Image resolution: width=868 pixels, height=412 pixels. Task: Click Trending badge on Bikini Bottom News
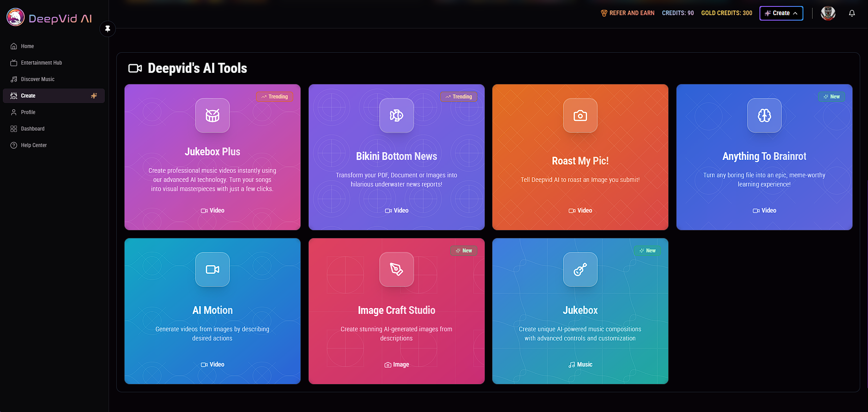[459, 97]
